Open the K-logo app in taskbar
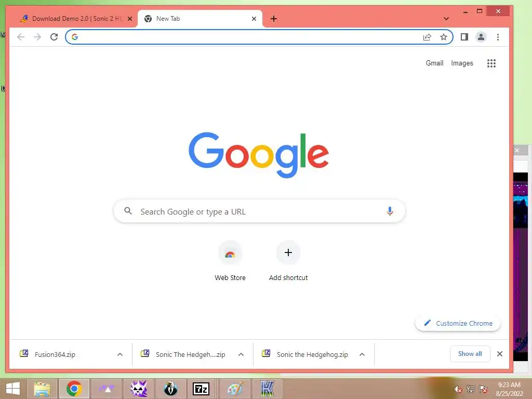Screen dimensions: 532x399 [x=268, y=389]
